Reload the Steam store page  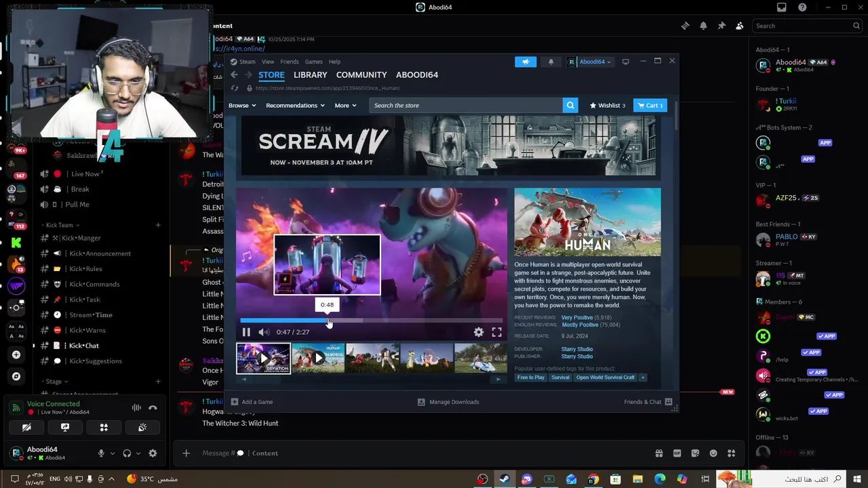[x=235, y=88]
